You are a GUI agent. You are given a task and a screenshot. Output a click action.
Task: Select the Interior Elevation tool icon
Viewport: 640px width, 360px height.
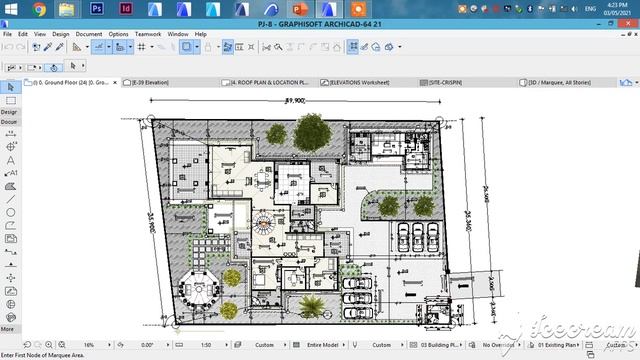tap(11, 278)
